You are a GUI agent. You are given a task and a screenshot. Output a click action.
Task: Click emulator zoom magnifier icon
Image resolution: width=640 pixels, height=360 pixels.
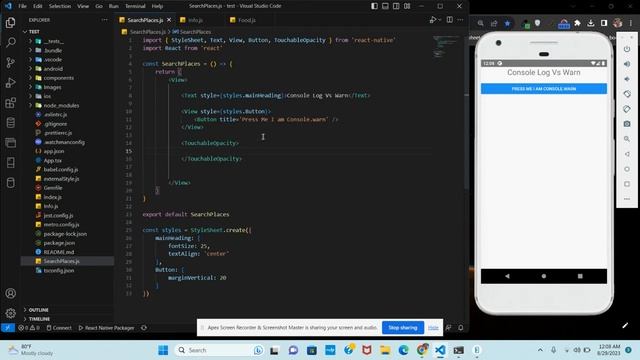(x=627, y=139)
